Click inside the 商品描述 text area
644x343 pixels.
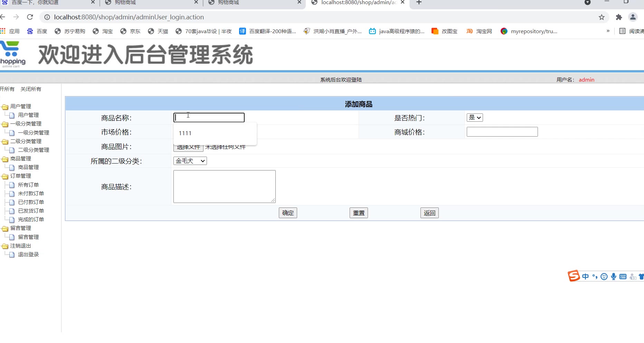coord(224,186)
